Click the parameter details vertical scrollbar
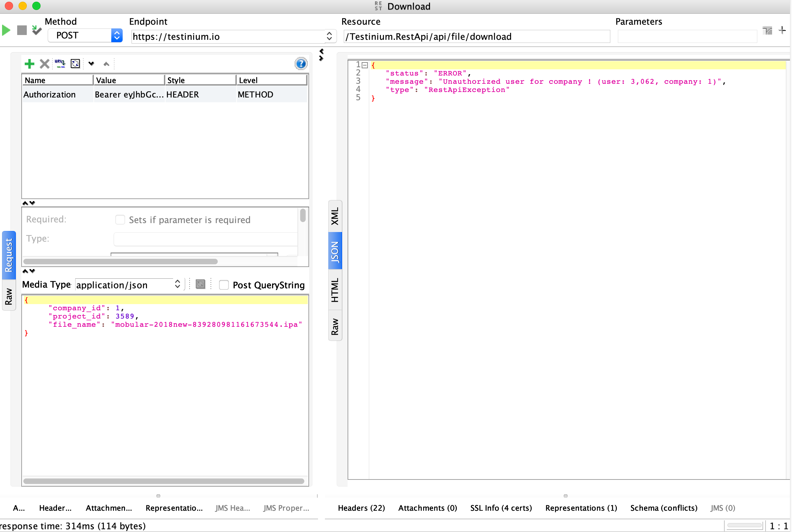The width and height of the screenshot is (792, 532). [303, 216]
